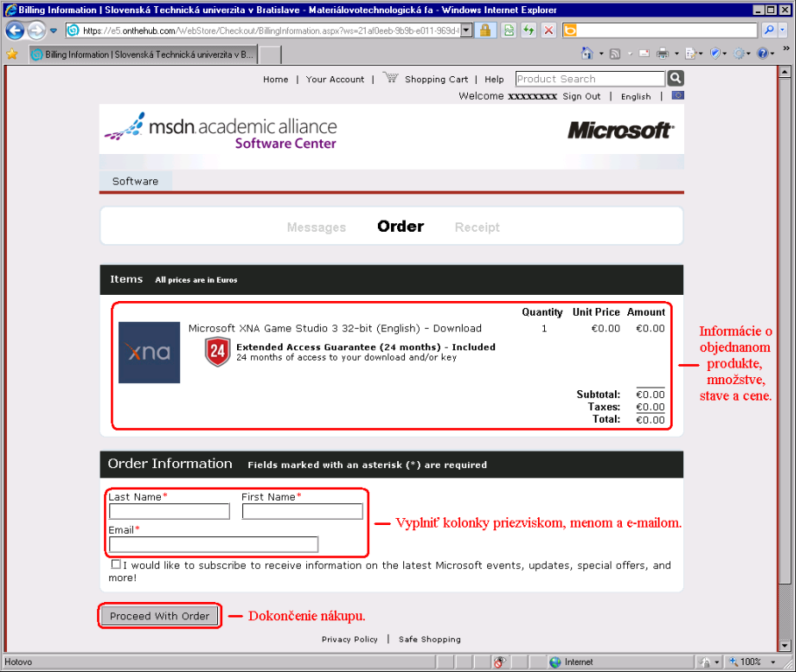Open the Tools gear menu
Viewport: 796px width, 672px height.
click(740, 53)
